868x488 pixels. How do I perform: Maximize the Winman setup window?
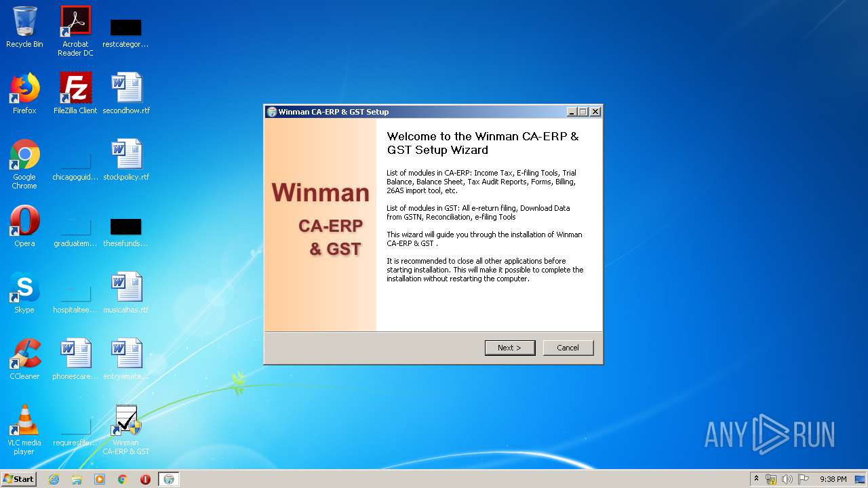coord(583,112)
